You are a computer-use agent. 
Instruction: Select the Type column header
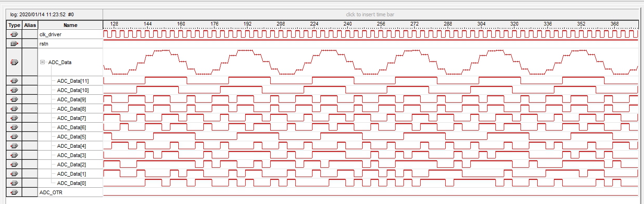14,25
